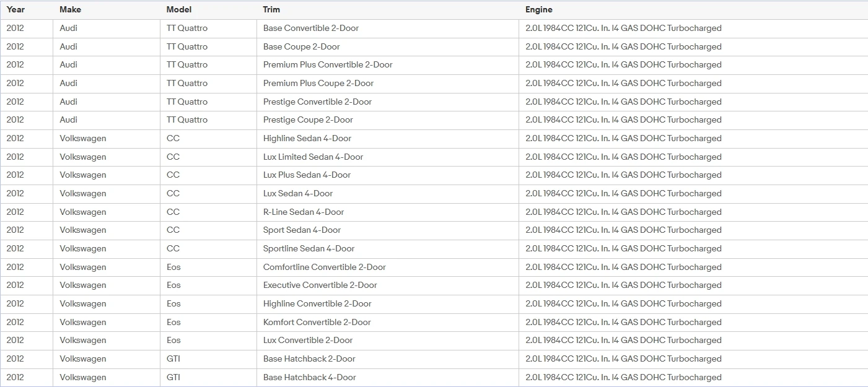Select Sport Sedan 4-Door trim cell

(x=388, y=230)
